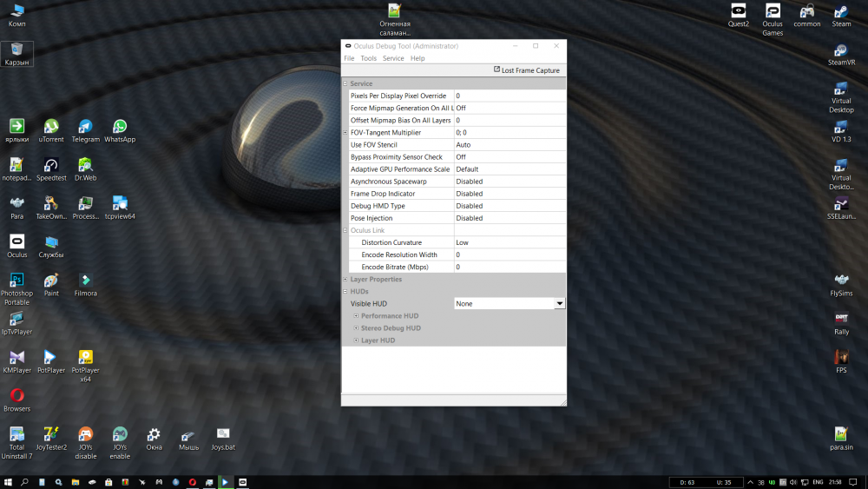868x489 pixels.
Task: Open the WhatsApp desktop shortcut
Action: (120, 127)
